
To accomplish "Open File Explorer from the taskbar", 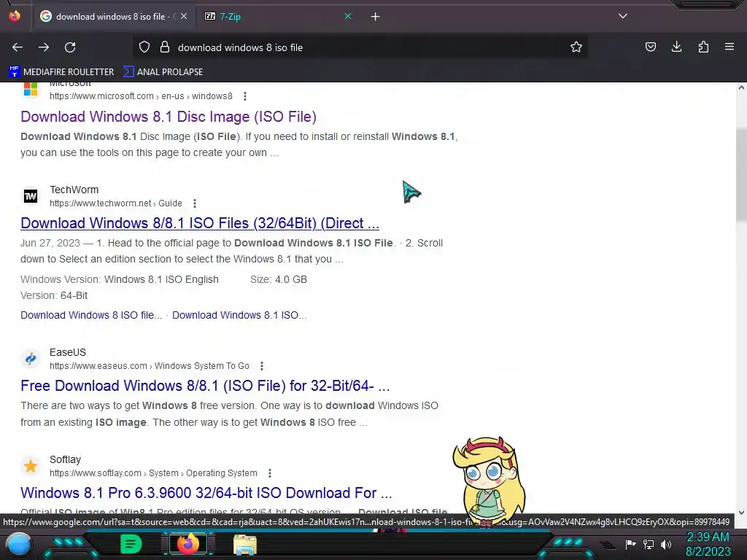I will (x=245, y=545).
